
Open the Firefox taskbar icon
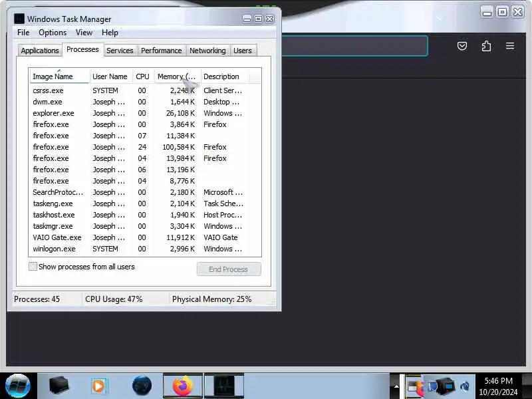click(182, 386)
